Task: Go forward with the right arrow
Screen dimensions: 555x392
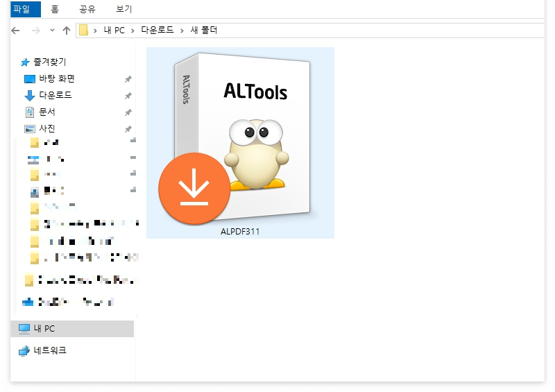Action: (36, 31)
